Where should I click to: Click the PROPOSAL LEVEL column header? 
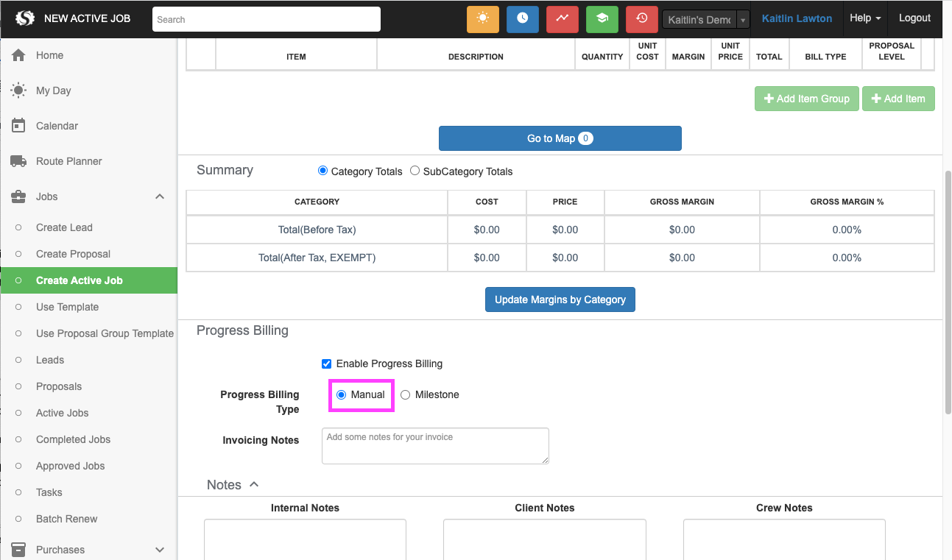click(x=892, y=51)
